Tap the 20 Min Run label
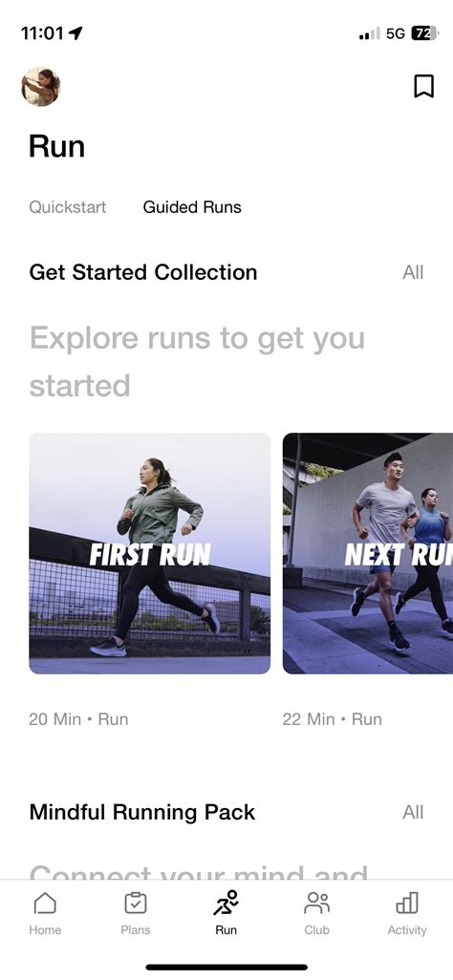 pyautogui.click(x=78, y=718)
